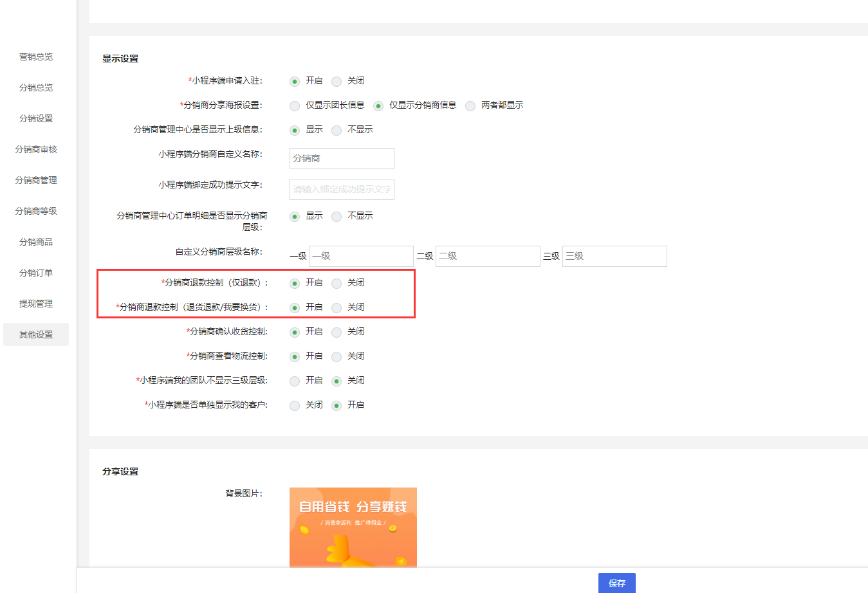This screenshot has width=868, height=593.
Task: Click the 分销商自定义名称 input field
Action: (x=342, y=158)
